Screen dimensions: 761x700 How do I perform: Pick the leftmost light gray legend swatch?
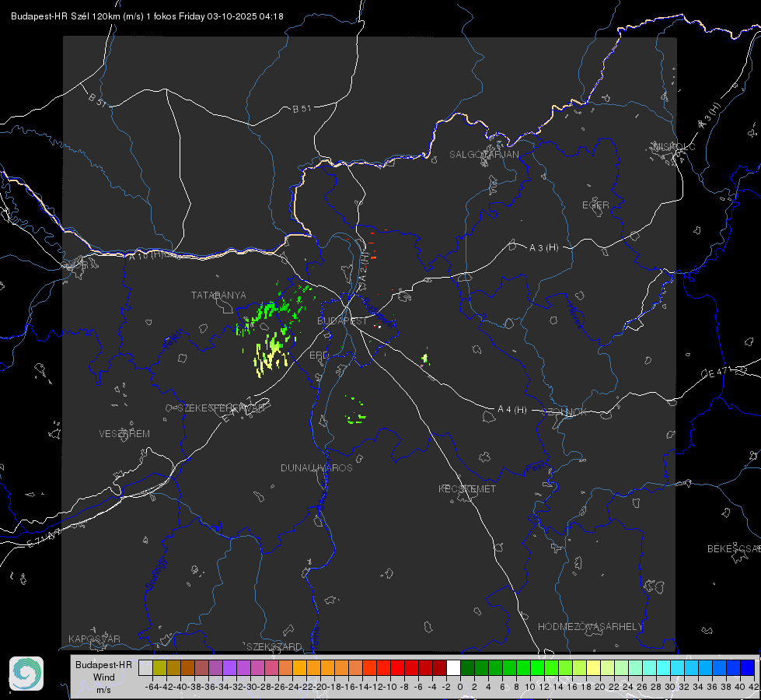click(145, 667)
